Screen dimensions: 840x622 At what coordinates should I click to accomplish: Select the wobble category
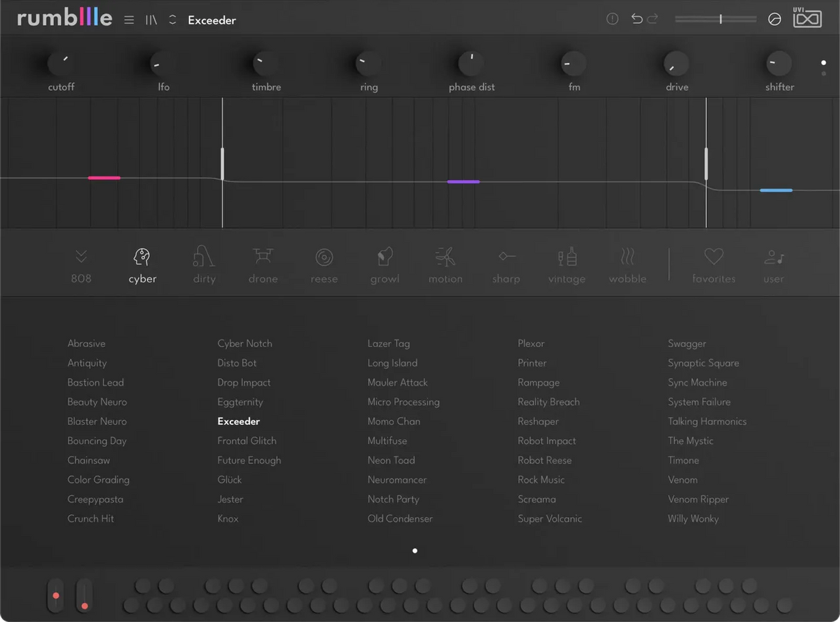tap(627, 265)
